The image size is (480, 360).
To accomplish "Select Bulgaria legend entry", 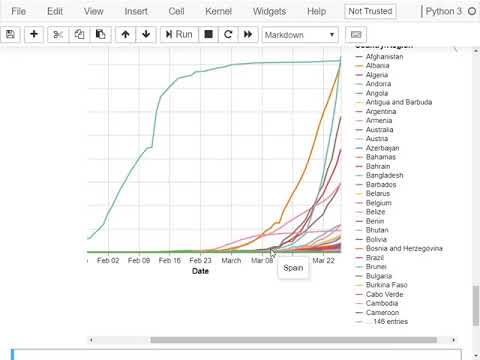I will coord(379,276).
